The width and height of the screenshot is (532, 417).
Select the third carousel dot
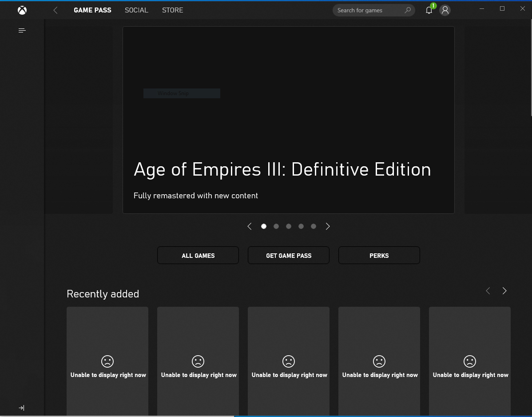point(288,226)
